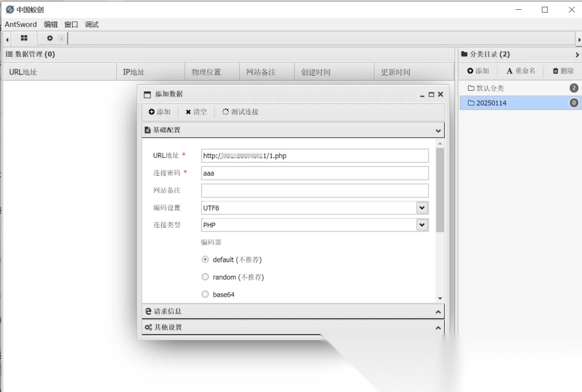Image resolution: width=582 pixels, height=392 pixels.
Task: Click the 添加数据 dialog window icon
Action: click(x=147, y=95)
